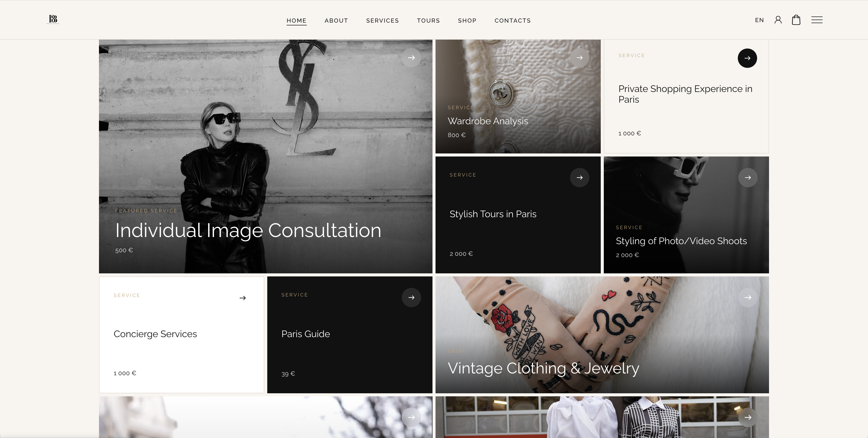Click the 39 € price on Paris Guide
The height and width of the screenshot is (438, 868).
(x=288, y=374)
